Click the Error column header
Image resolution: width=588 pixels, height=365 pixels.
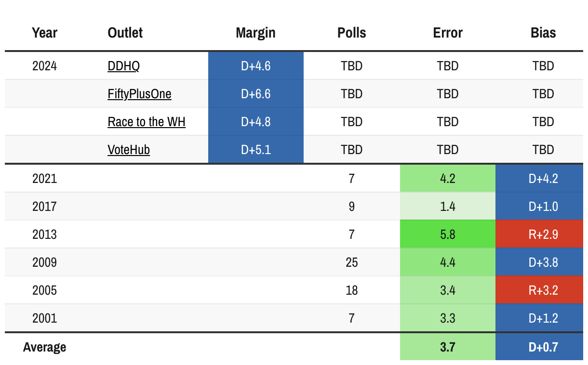[x=448, y=33]
